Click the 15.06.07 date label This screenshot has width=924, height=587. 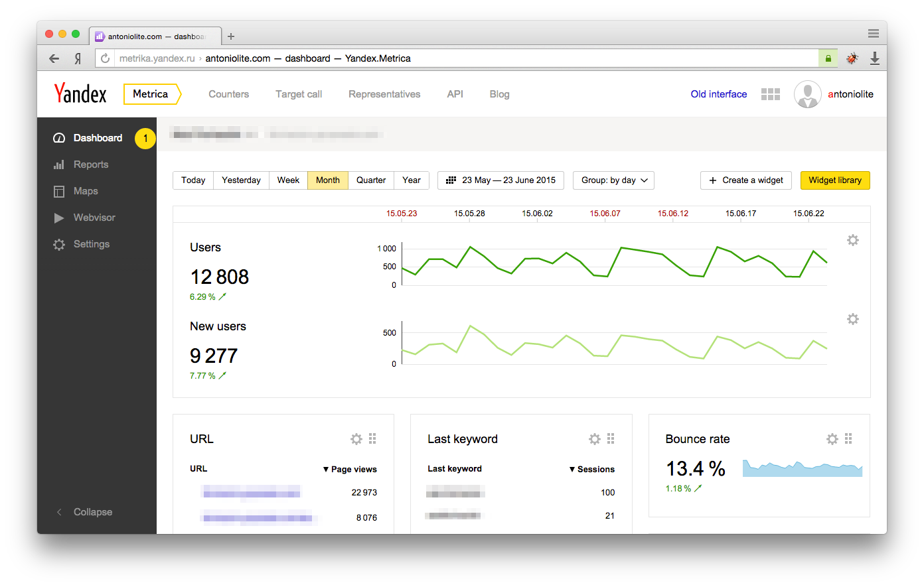click(x=605, y=214)
